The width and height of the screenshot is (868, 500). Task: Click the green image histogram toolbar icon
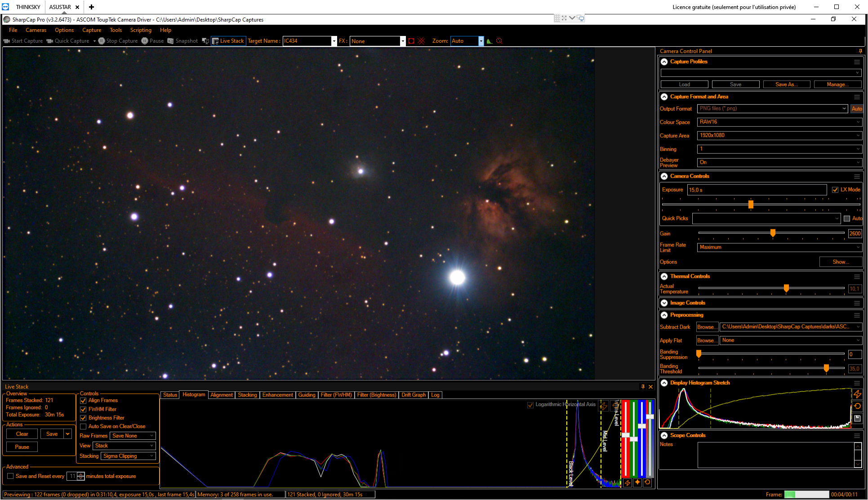490,41
